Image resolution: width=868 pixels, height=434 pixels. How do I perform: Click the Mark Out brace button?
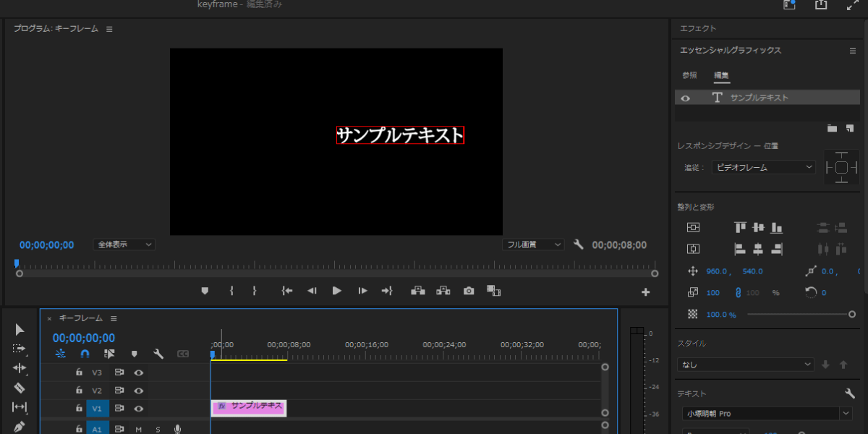click(x=255, y=291)
